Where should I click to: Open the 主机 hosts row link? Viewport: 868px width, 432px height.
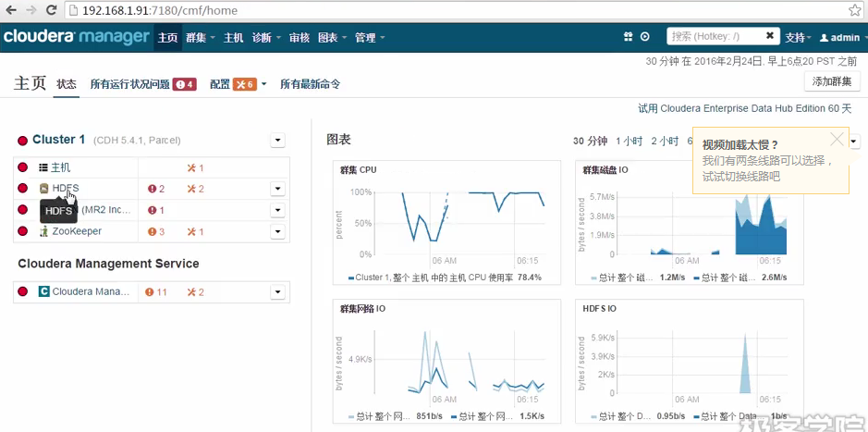(x=61, y=167)
